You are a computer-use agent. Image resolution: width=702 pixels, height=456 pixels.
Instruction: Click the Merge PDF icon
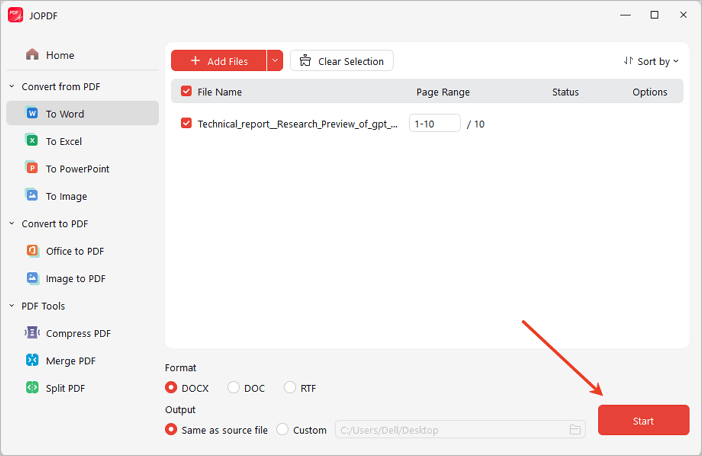tap(32, 360)
